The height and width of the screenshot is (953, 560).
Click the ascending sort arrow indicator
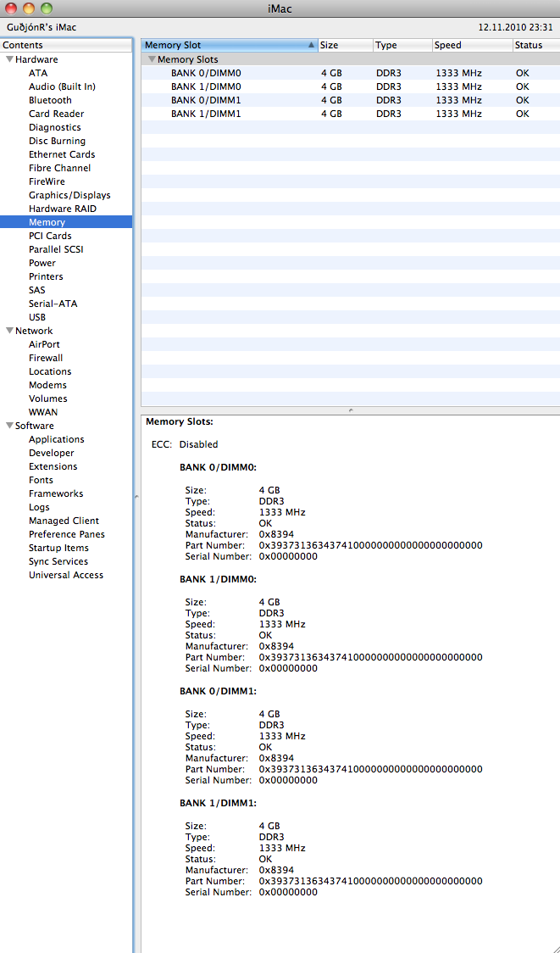click(x=312, y=45)
